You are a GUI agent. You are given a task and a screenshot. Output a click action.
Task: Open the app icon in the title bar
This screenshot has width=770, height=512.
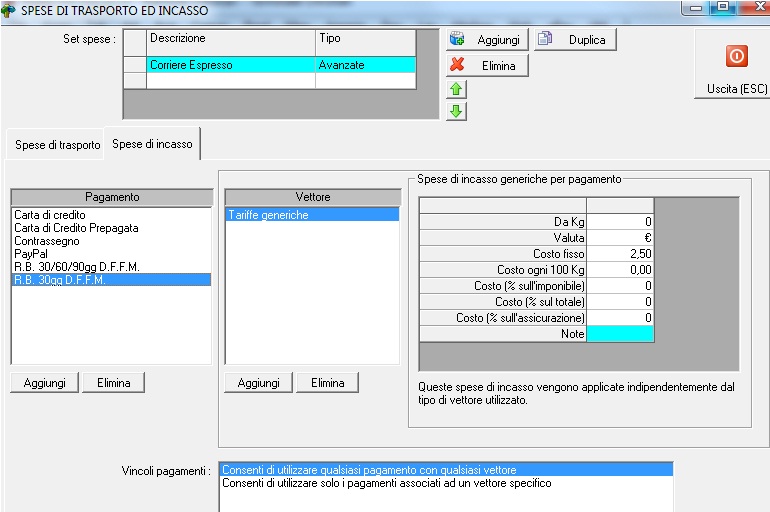point(8,10)
